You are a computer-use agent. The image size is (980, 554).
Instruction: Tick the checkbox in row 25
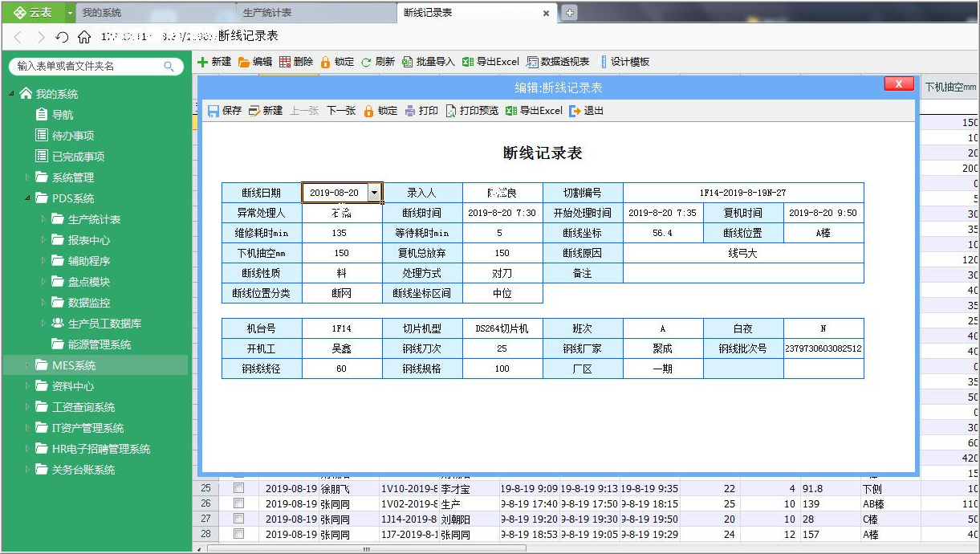click(238, 487)
